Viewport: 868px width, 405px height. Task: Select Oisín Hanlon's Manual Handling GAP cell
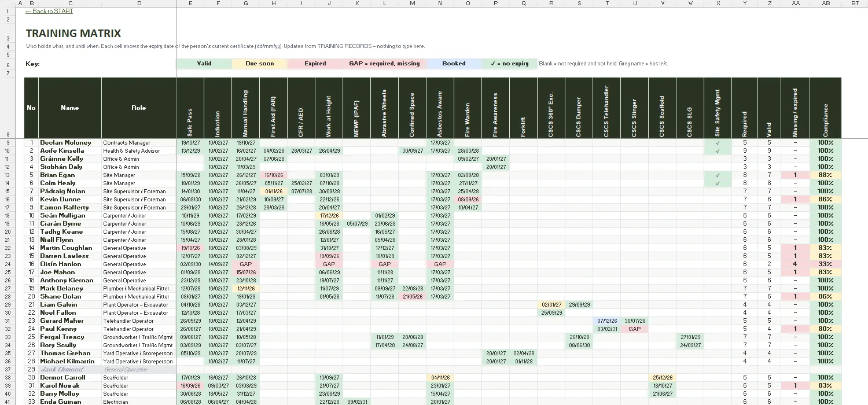click(245, 264)
